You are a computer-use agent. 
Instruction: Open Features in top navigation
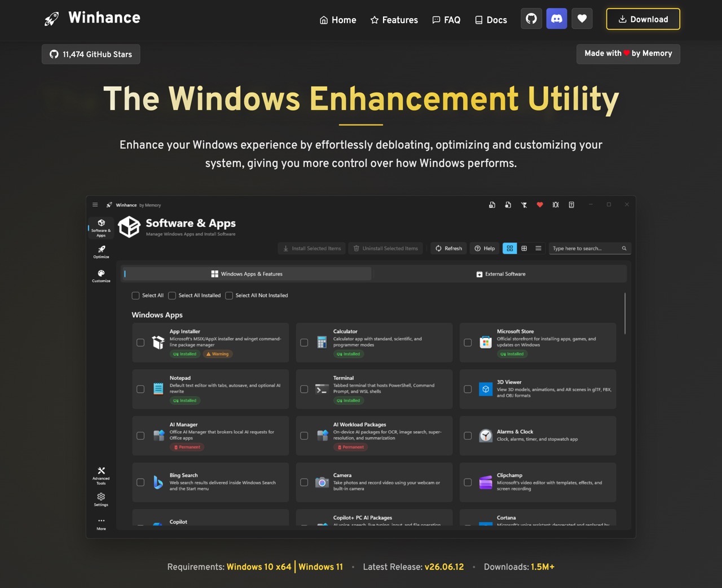[x=394, y=20]
